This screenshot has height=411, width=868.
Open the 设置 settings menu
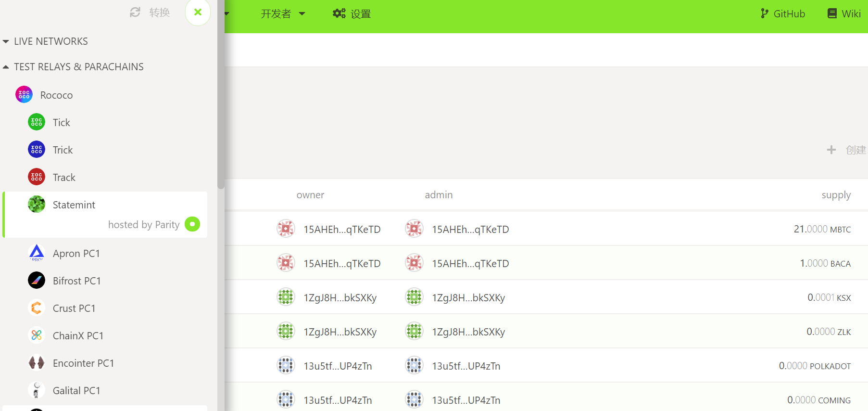click(352, 14)
